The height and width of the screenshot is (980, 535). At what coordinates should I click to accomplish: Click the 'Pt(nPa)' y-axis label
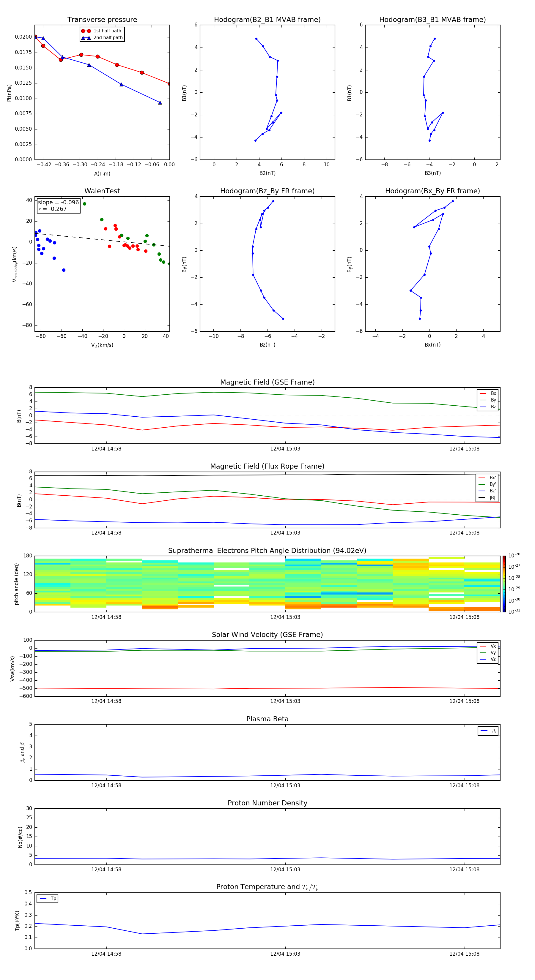point(9,93)
